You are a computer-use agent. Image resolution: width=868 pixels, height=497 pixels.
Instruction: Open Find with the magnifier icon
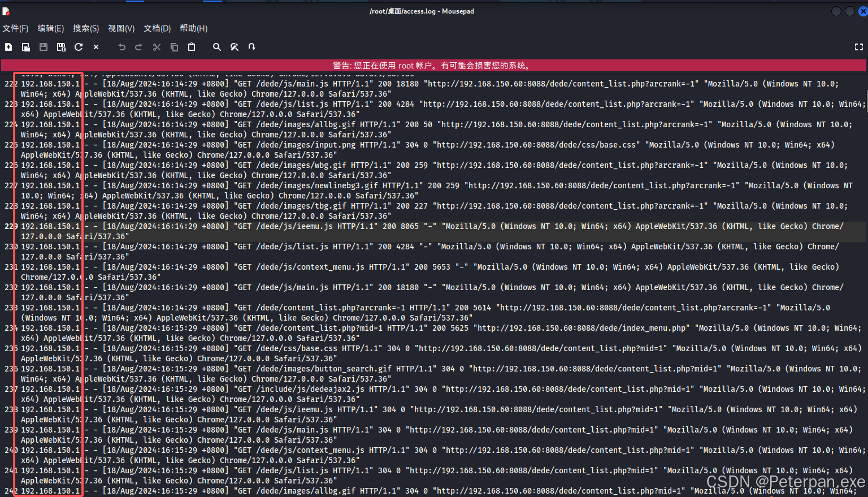216,47
